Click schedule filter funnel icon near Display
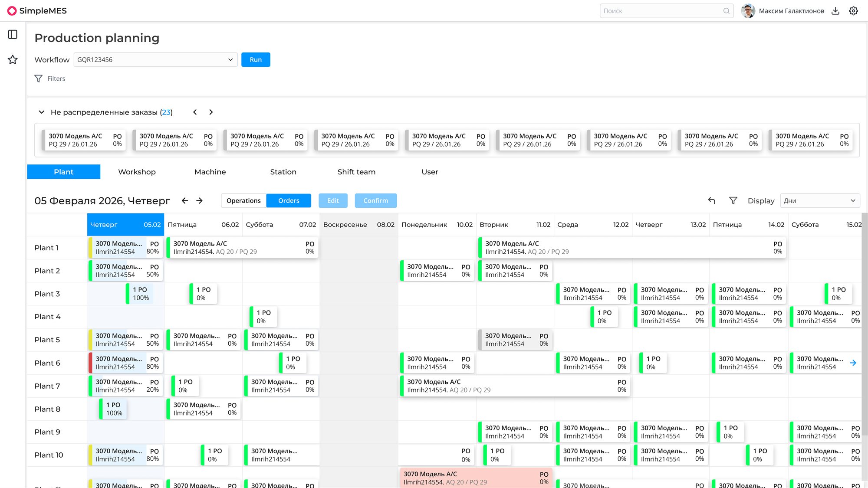This screenshot has height=488, width=868. [x=733, y=200]
